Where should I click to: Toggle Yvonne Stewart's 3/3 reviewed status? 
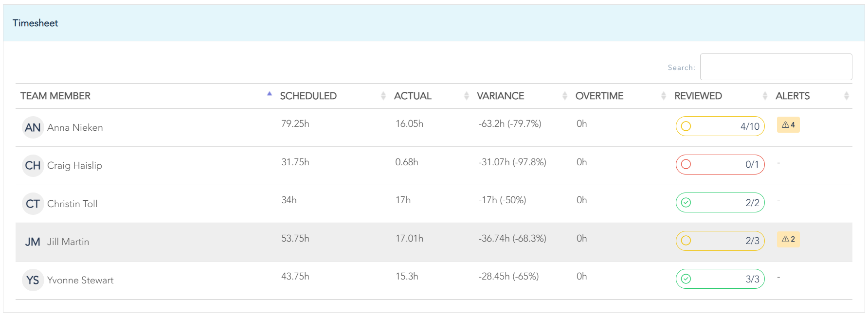(686, 279)
